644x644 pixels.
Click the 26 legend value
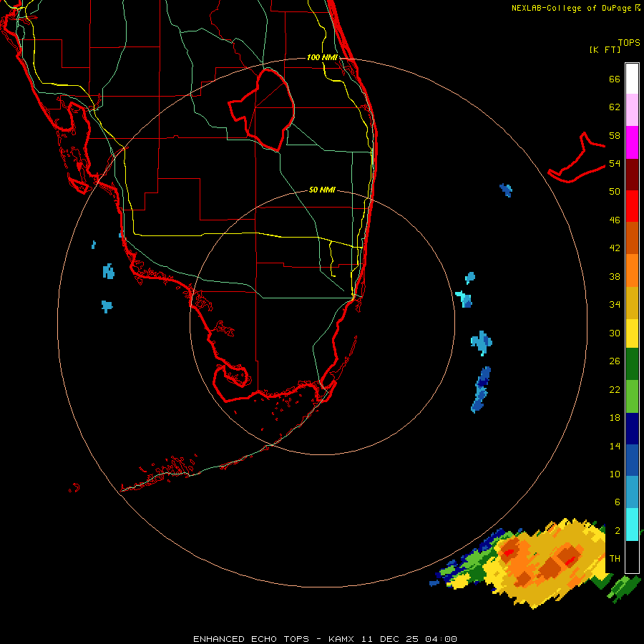tap(615, 361)
